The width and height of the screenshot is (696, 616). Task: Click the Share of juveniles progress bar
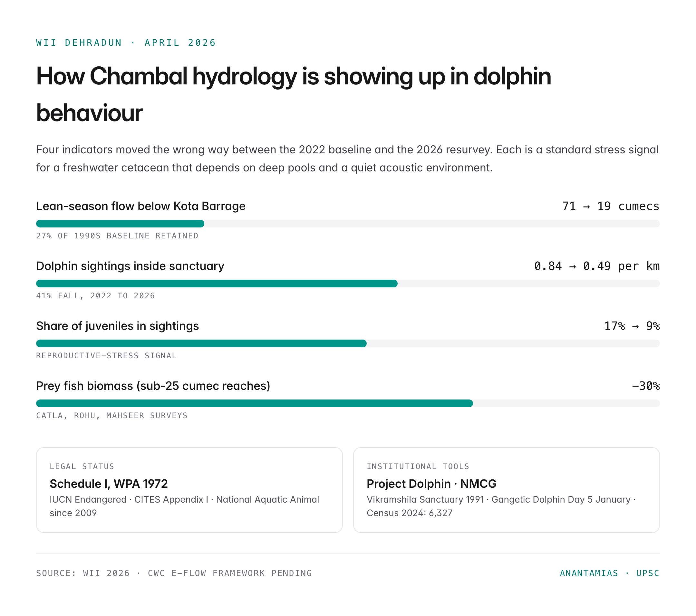click(x=348, y=343)
